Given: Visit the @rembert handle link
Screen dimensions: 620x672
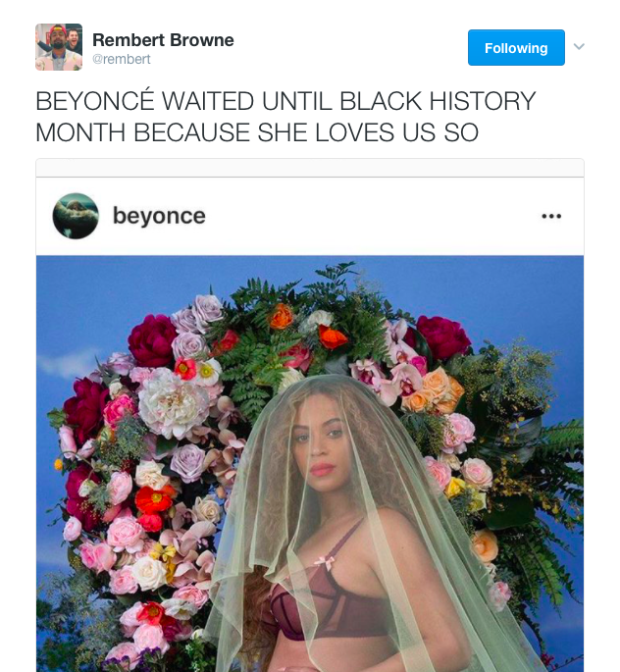Looking at the screenshot, I should point(122,59).
